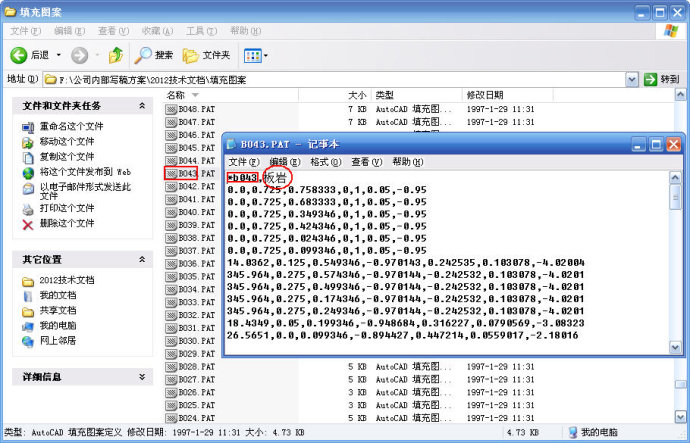Open 网上邻居 in other places
This screenshot has width=690, height=443.
click(x=57, y=340)
